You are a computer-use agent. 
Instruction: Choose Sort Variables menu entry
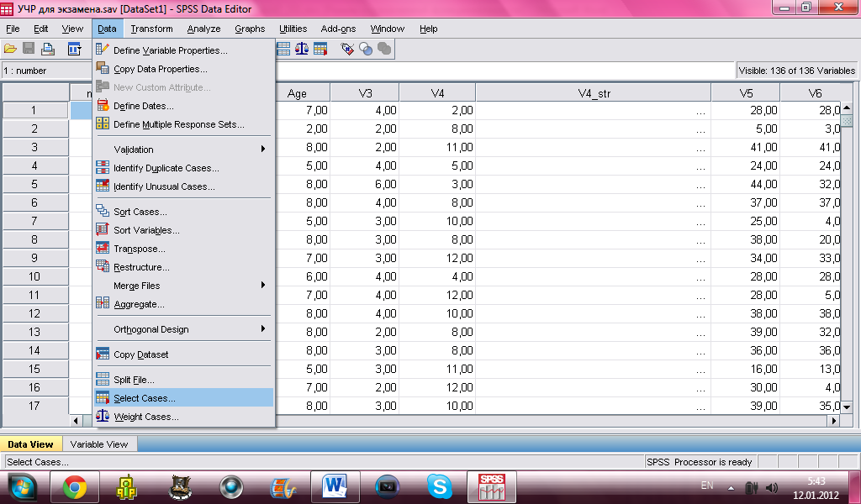(183, 230)
